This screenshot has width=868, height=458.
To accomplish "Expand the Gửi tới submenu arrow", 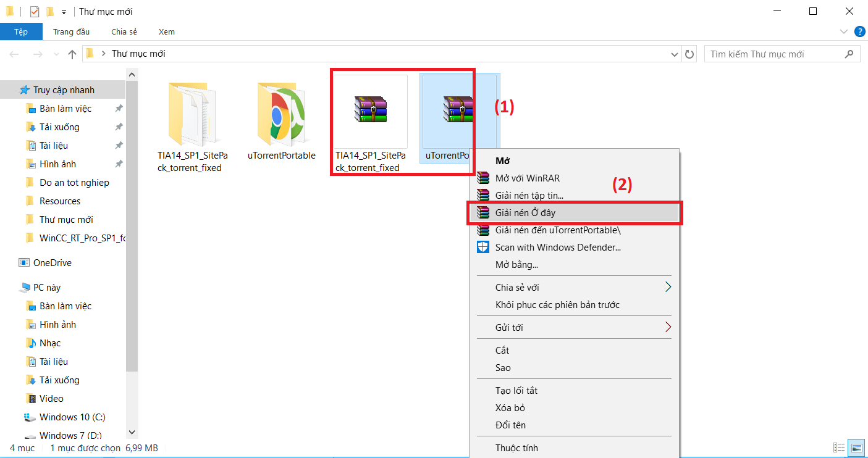I will tap(668, 327).
